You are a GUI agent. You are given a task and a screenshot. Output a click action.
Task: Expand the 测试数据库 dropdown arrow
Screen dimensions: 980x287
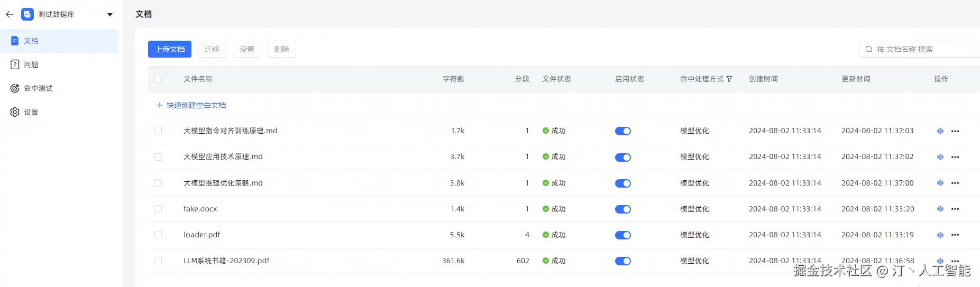pos(110,15)
